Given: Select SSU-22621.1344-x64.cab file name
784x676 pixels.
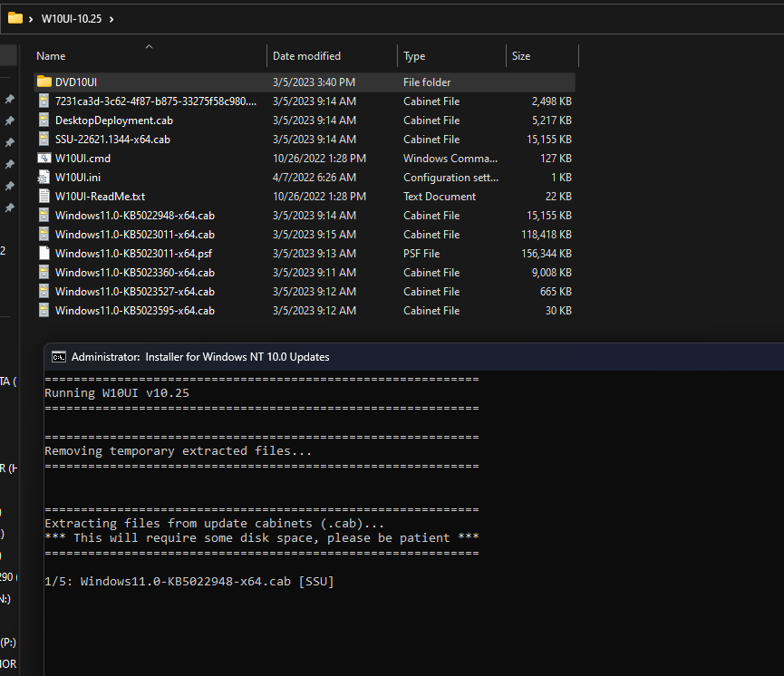Looking at the screenshot, I should [x=112, y=139].
